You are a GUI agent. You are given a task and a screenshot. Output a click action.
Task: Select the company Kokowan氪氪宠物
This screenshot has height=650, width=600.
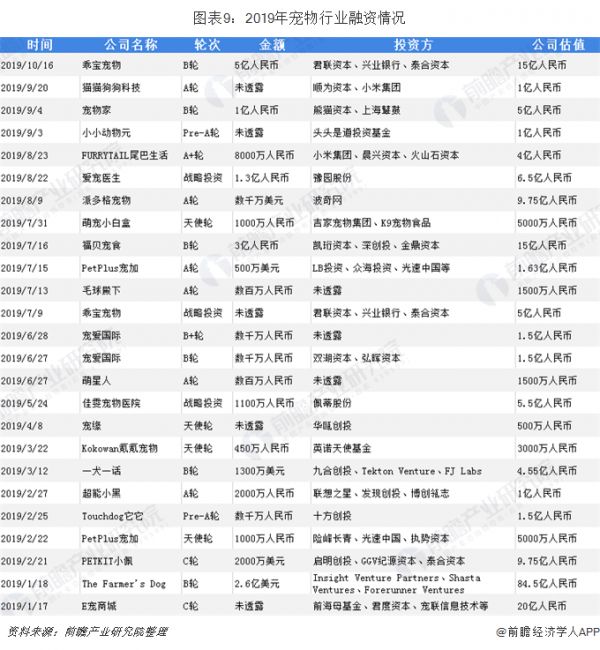point(120,449)
